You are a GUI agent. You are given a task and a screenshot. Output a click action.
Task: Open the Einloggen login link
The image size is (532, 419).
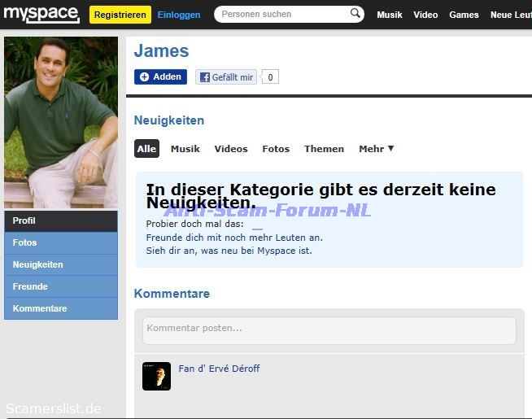pos(179,15)
